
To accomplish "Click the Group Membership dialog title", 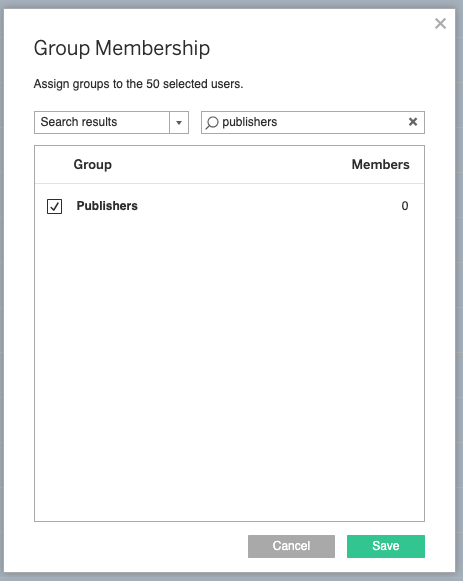I will pos(122,48).
